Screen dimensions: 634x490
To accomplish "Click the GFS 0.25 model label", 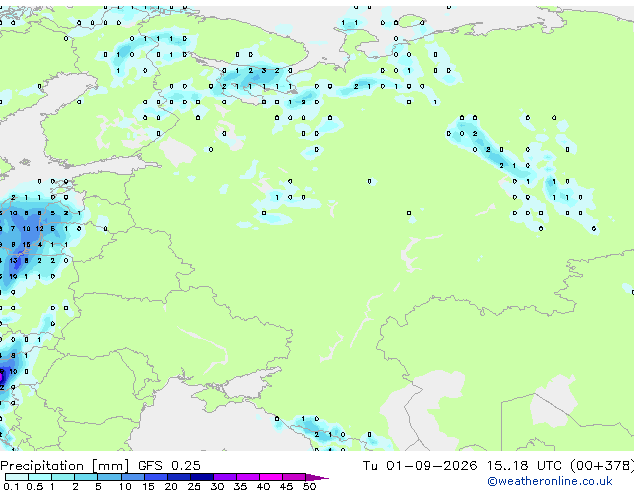I will (x=169, y=466).
